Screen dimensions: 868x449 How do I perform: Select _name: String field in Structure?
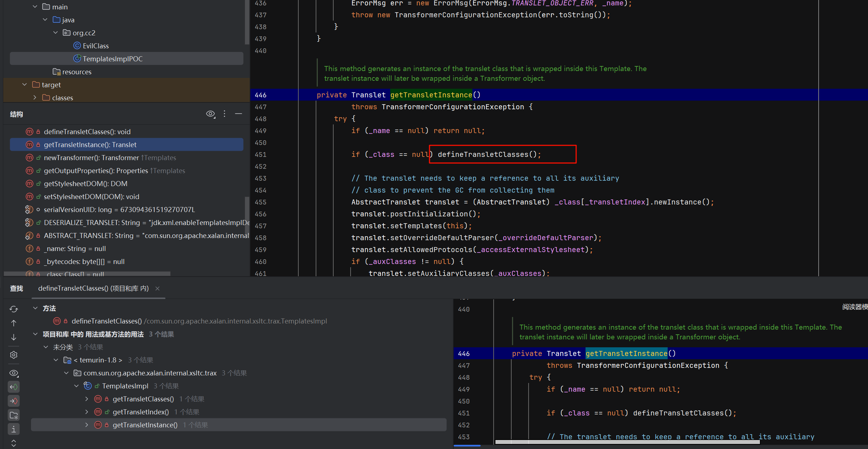tap(75, 248)
